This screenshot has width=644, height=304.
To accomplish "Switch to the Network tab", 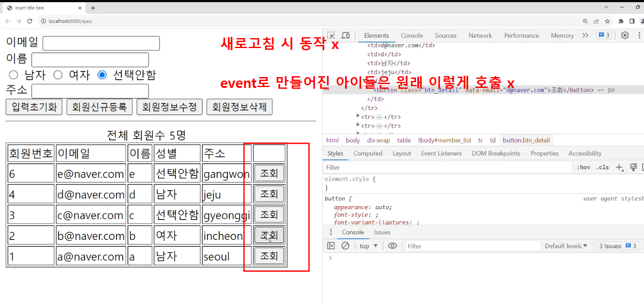I will pos(480,36).
